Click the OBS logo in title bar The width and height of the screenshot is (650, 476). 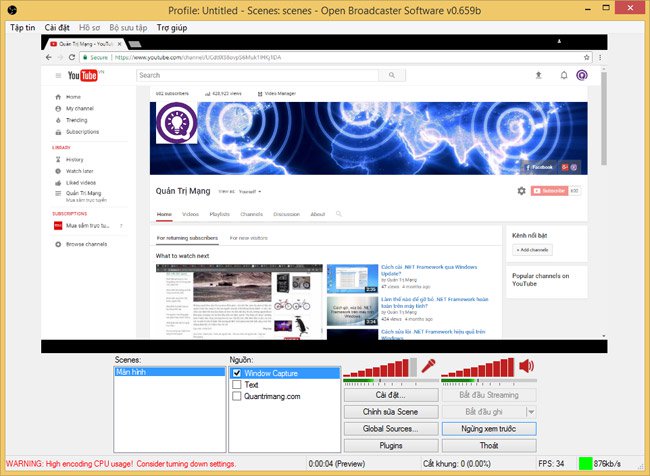pos(12,10)
